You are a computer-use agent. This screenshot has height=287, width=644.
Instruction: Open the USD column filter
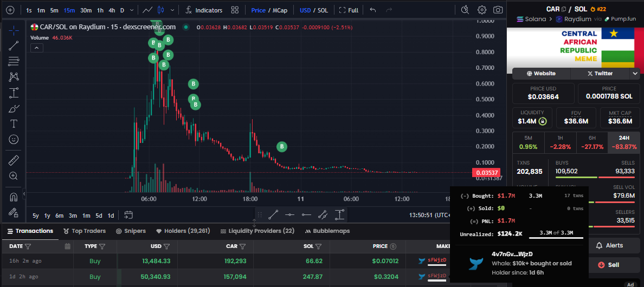click(167, 246)
